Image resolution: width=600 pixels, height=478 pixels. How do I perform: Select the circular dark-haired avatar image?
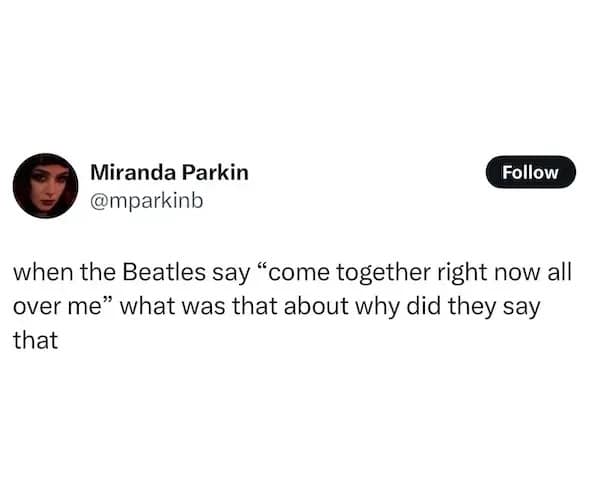tap(45, 186)
